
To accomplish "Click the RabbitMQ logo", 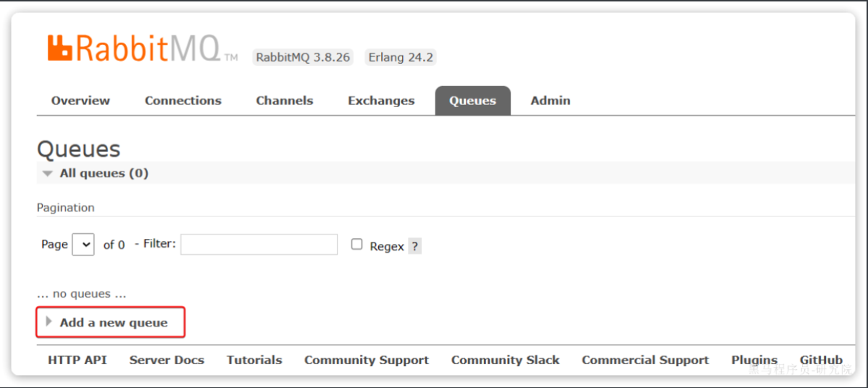I will coord(143,48).
